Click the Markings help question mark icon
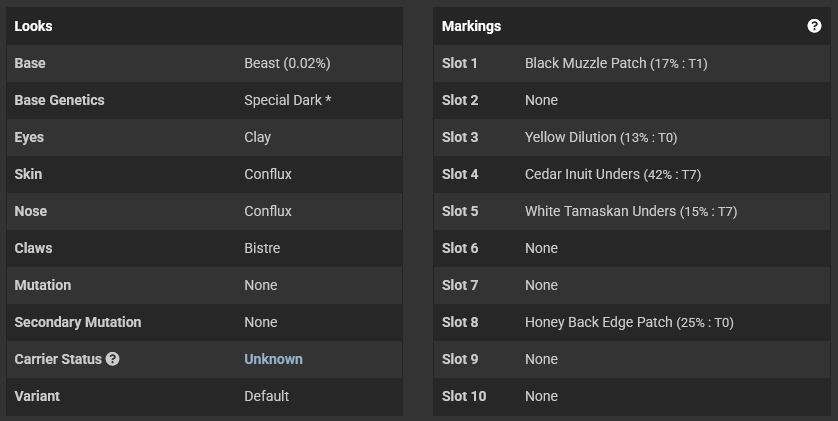Image resolution: width=838 pixels, height=421 pixels. click(x=814, y=26)
